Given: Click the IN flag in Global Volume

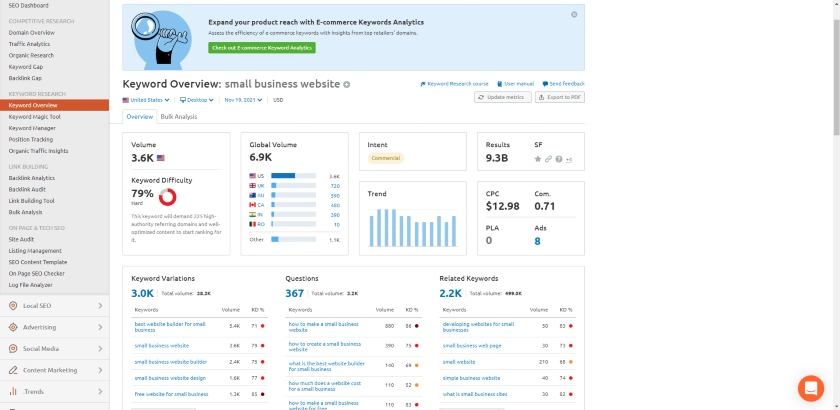Looking at the screenshot, I should 253,214.
